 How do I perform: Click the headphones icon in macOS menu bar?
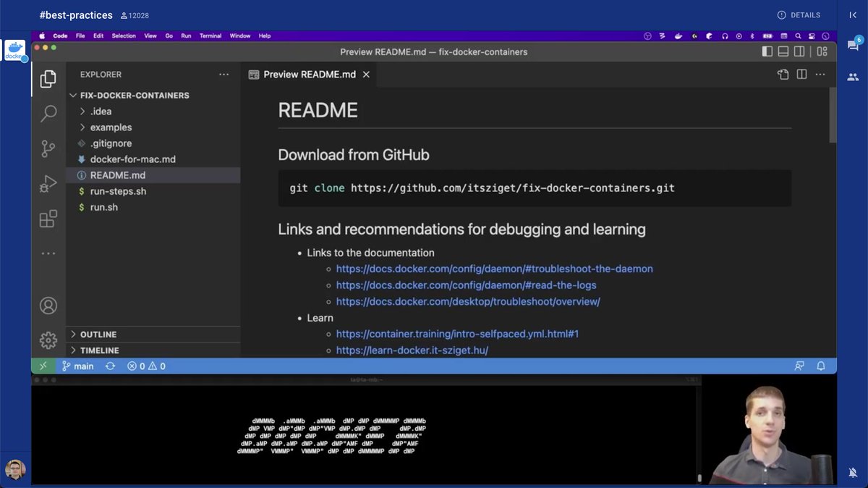[x=724, y=35]
